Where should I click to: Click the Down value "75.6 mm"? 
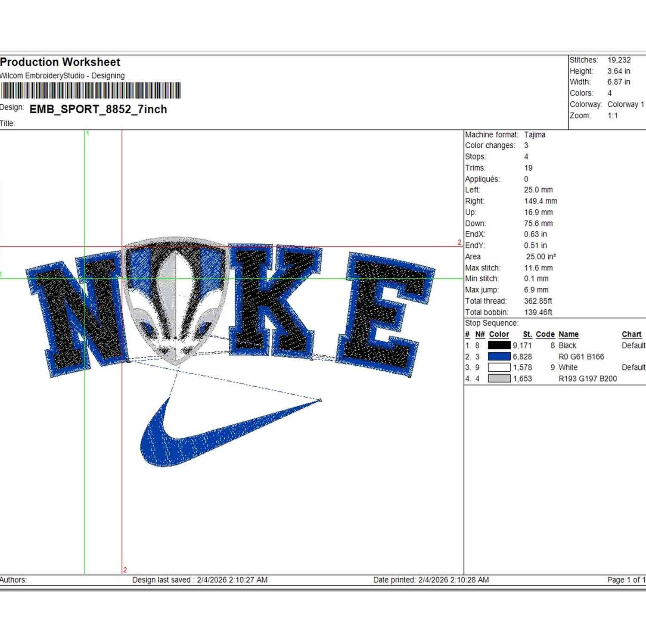click(x=538, y=224)
